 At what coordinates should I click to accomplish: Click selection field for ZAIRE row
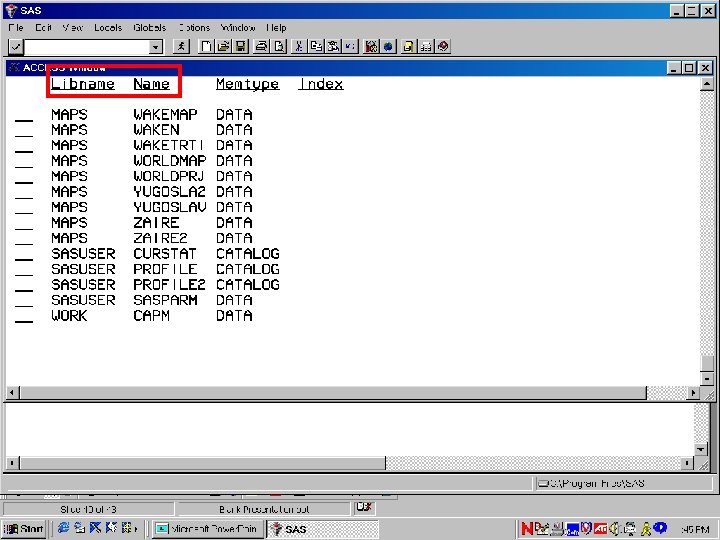[24, 225]
